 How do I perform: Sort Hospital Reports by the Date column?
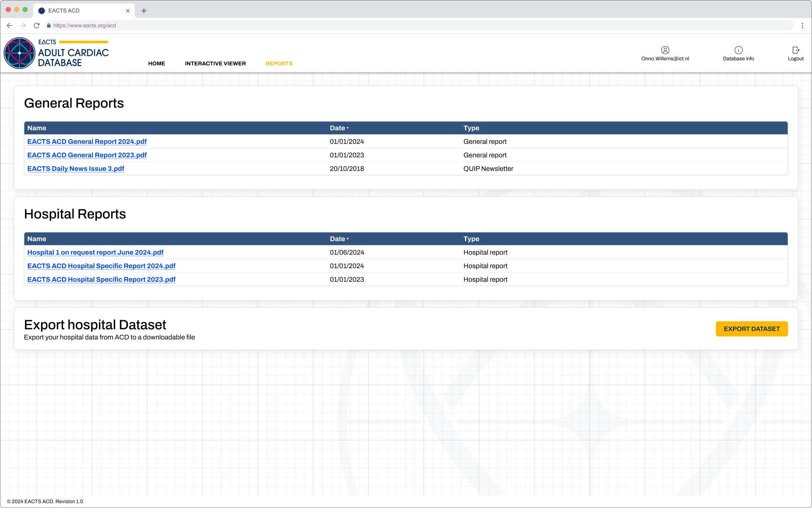[339, 239]
